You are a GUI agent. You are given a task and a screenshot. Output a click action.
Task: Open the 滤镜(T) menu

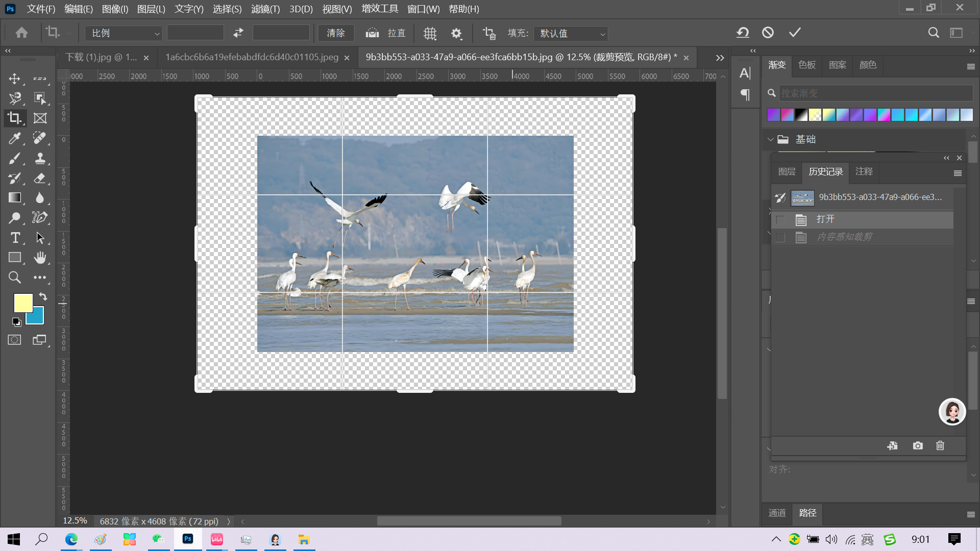pyautogui.click(x=265, y=9)
